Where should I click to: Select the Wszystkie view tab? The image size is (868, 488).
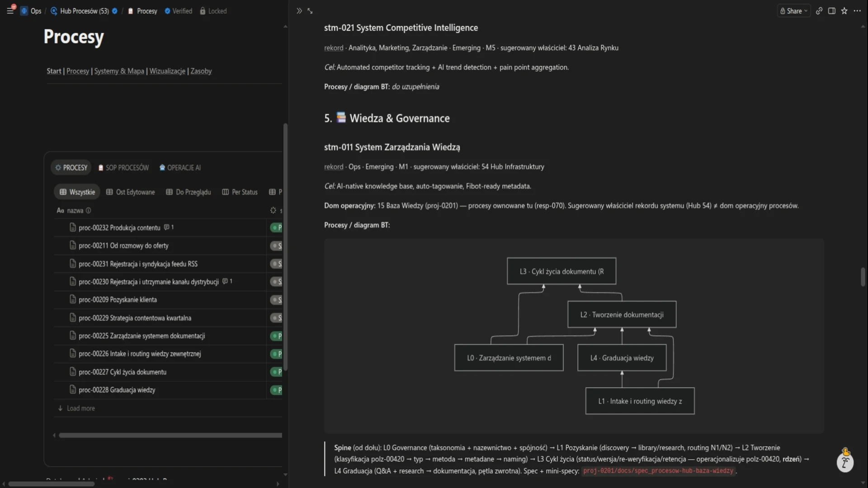(x=77, y=192)
